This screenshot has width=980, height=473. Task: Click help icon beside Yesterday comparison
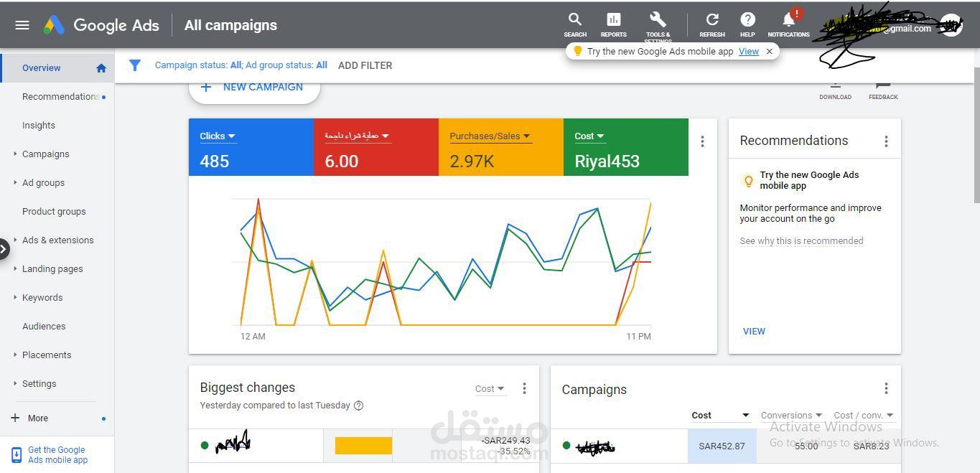(359, 406)
